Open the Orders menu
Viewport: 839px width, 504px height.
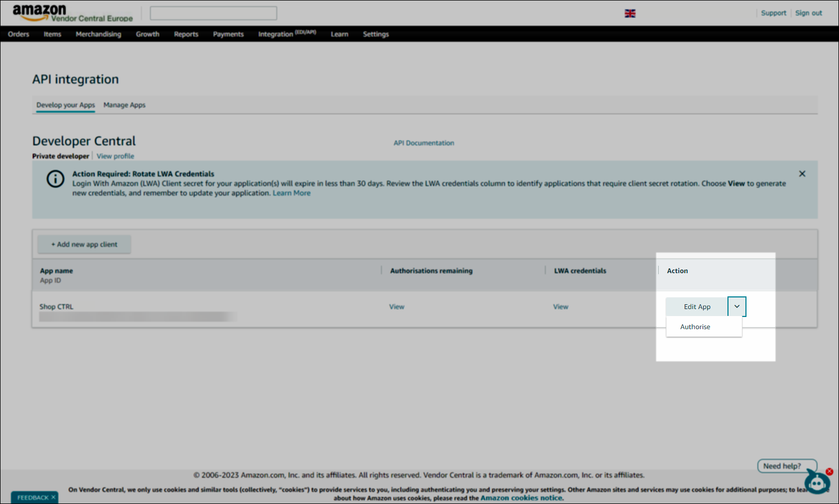pos(19,34)
